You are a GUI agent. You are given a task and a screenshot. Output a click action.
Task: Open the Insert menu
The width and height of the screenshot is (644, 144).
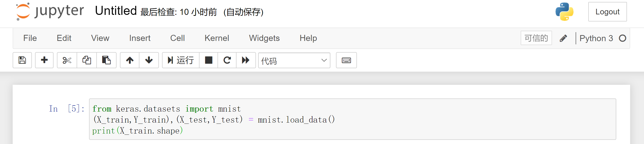click(139, 38)
